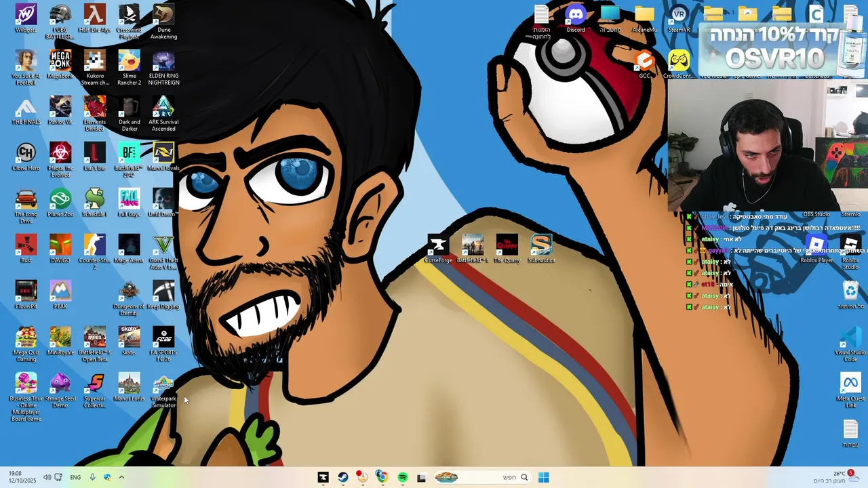
Task: Click the Kukoro Stream chat game icon
Action: click(x=95, y=67)
